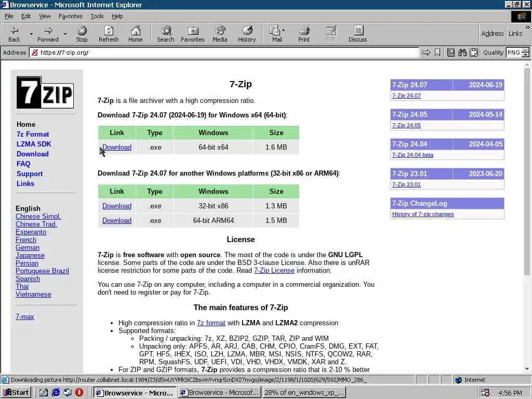This screenshot has height=399, width=532.
Task: Open the Forward button history dropdown arrow
Action: pyautogui.click(x=65, y=34)
